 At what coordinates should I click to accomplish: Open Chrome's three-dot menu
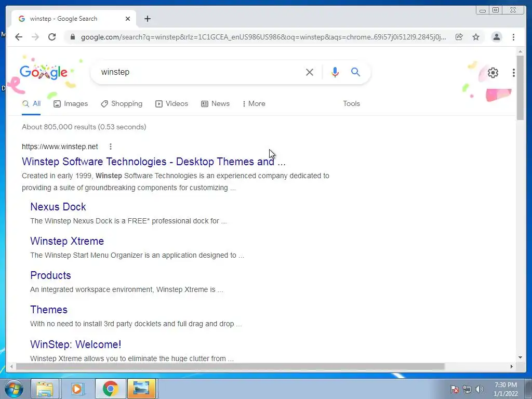pos(513,37)
